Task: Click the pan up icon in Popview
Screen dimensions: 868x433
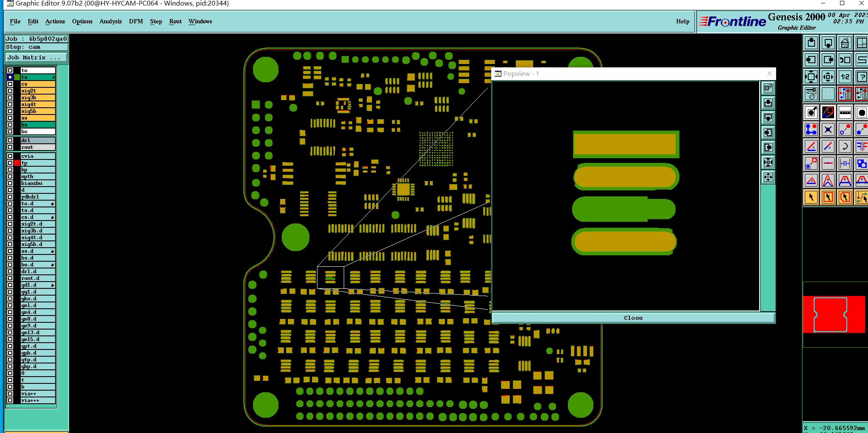Action: coord(768,103)
